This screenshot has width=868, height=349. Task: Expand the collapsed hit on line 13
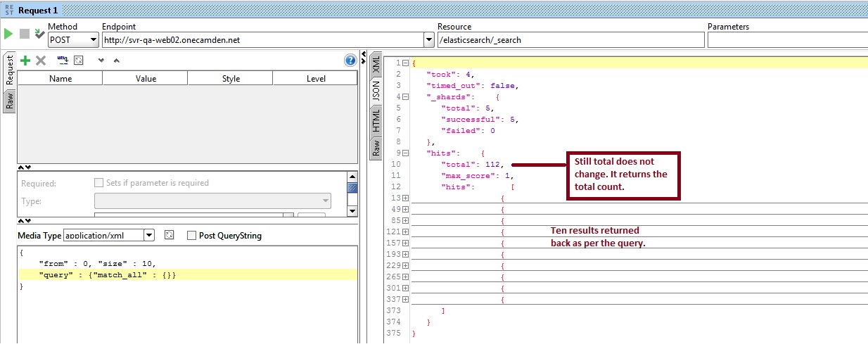pos(405,198)
